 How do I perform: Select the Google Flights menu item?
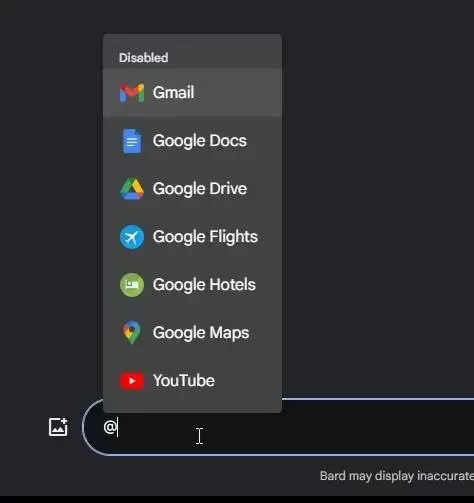click(x=193, y=237)
